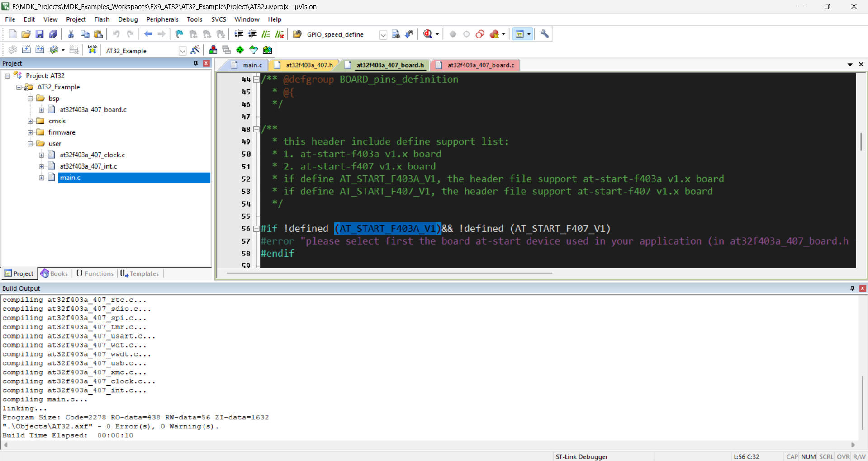Image resolution: width=868 pixels, height=461 pixels.
Task: Open the Templates panel tab
Action: point(140,273)
